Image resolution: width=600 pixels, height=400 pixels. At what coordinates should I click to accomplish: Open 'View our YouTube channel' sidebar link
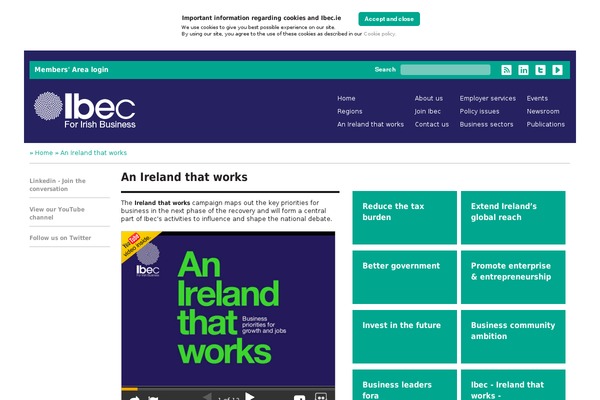(57, 213)
